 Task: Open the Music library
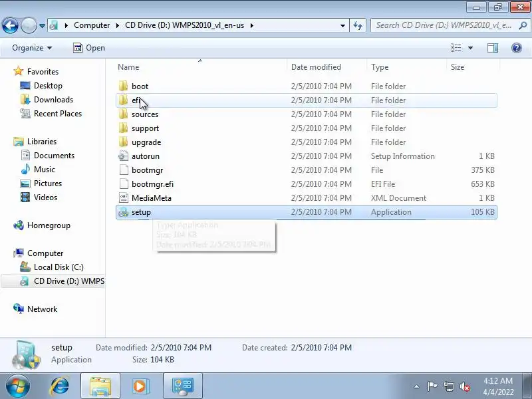[x=44, y=170]
